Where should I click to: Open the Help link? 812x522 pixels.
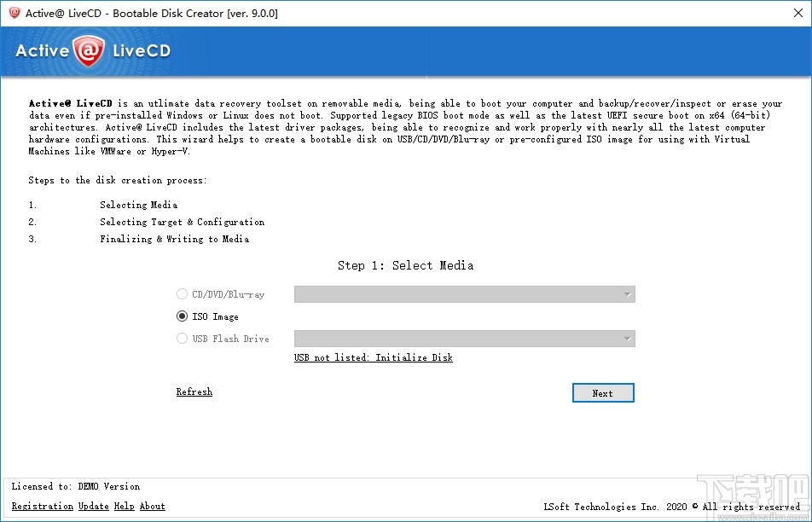point(125,506)
